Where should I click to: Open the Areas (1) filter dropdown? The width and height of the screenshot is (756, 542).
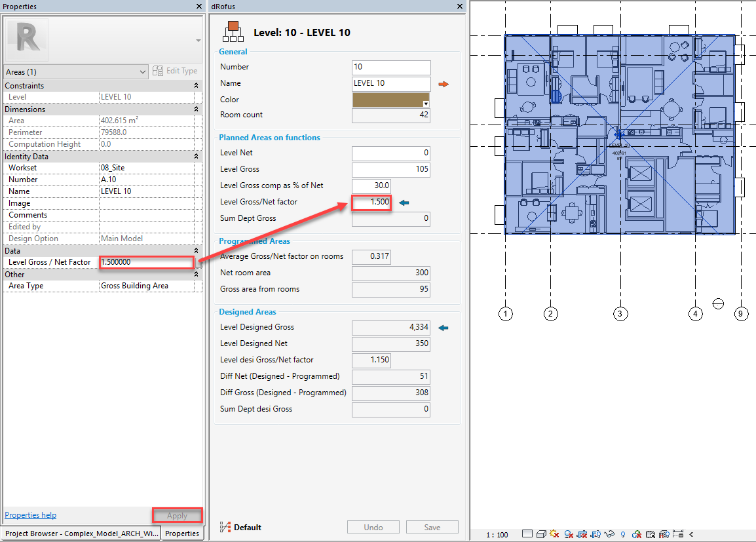[x=143, y=71]
